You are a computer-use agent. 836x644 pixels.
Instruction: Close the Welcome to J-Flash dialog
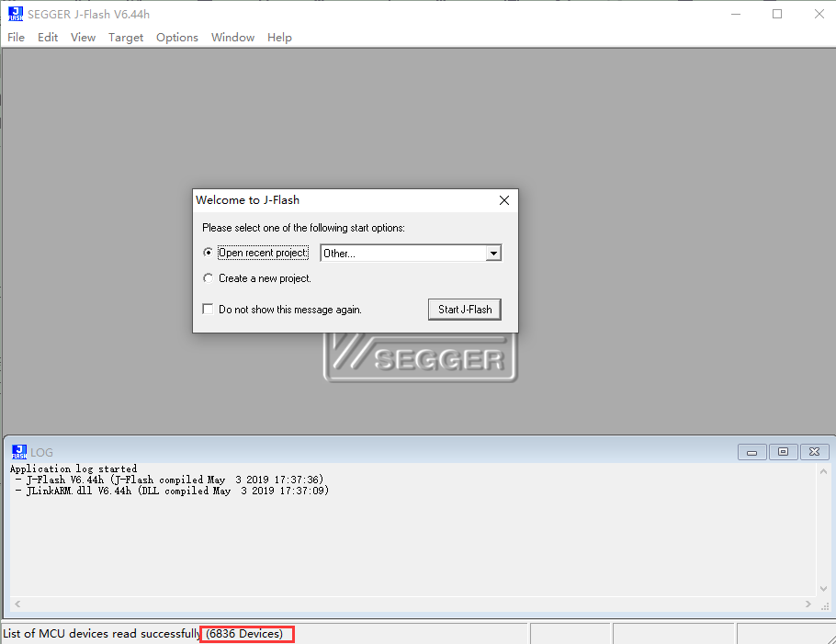pos(503,200)
